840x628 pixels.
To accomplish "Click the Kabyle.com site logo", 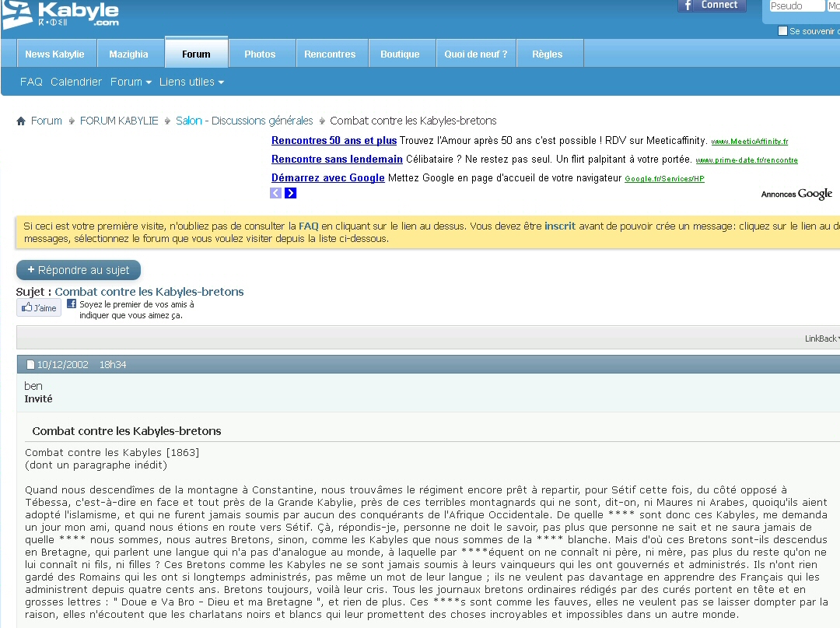I will click(61, 16).
